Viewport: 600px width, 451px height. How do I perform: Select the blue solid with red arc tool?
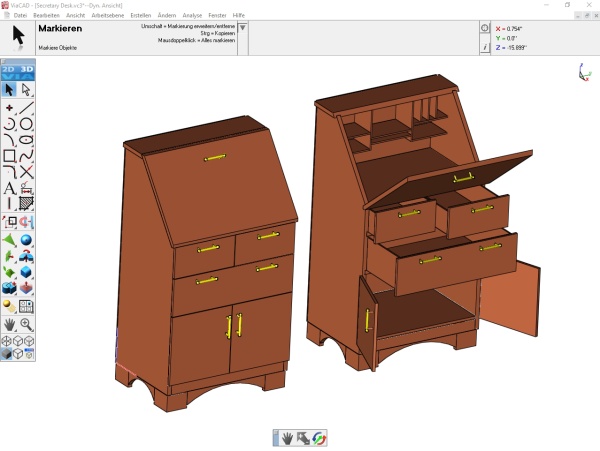tap(26, 256)
